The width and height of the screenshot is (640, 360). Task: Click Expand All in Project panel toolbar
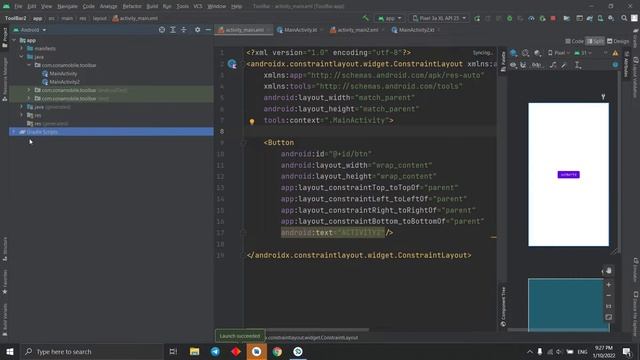(x=173, y=30)
